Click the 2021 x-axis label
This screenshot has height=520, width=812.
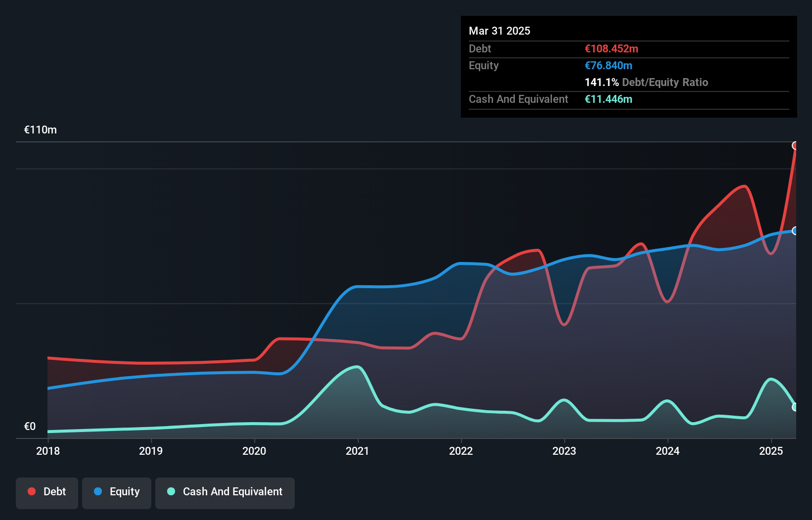click(x=358, y=451)
